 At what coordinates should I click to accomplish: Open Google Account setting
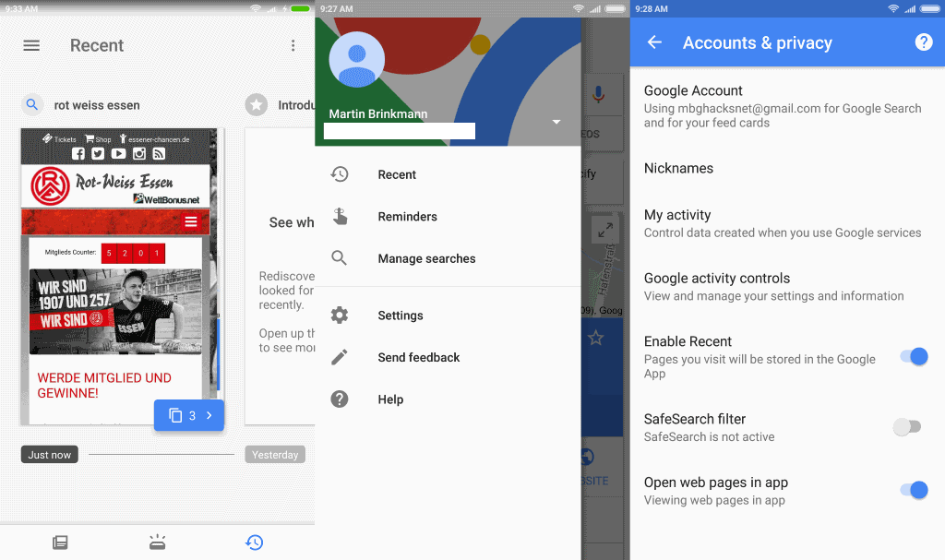(x=787, y=106)
